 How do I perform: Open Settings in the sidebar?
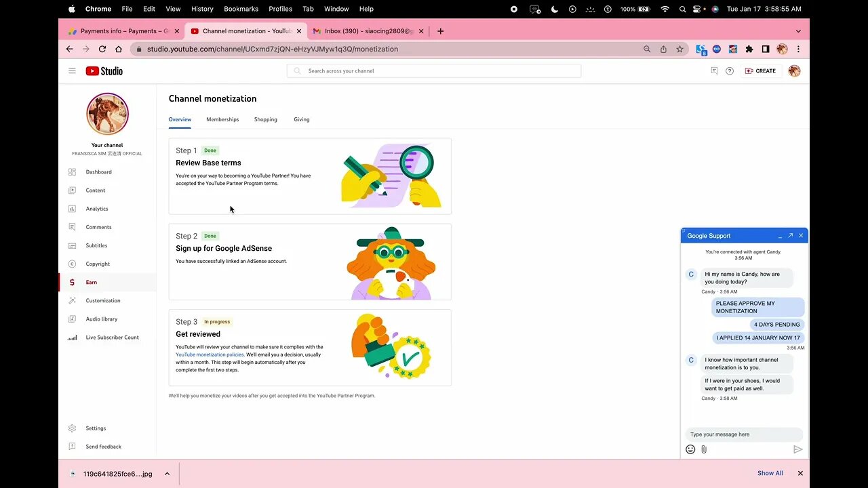click(96, 428)
